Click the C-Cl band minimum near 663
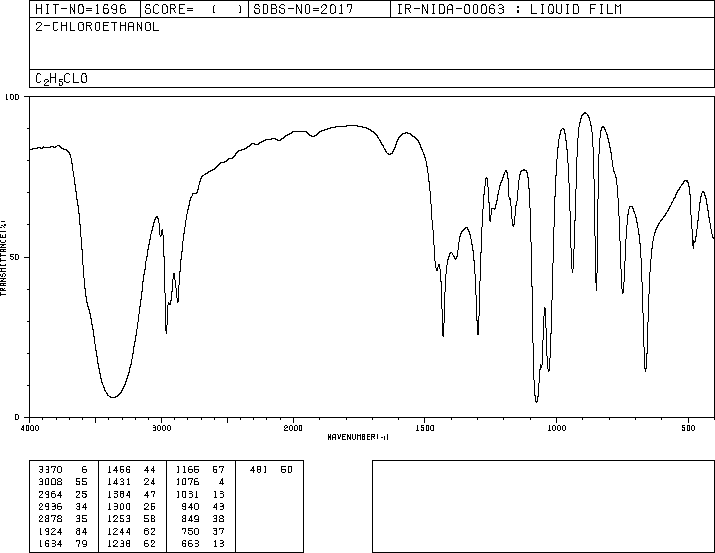The image size is (715, 553). pos(645,370)
